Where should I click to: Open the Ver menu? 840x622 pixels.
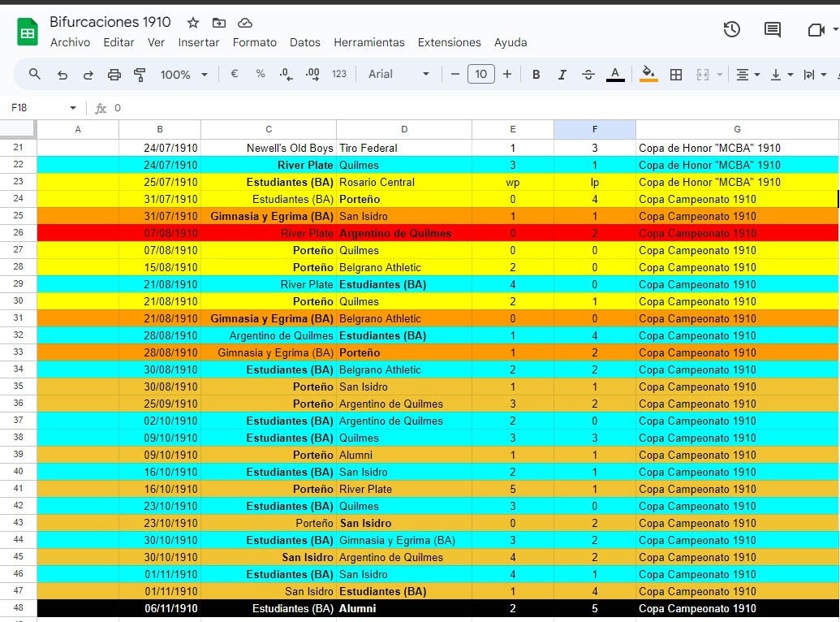(x=156, y=42)
